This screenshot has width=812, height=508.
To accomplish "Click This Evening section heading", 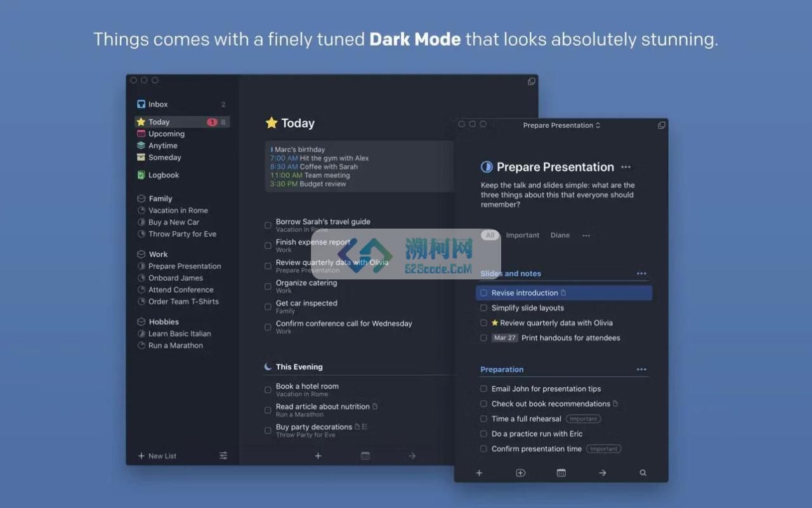I will pos(299,367).
